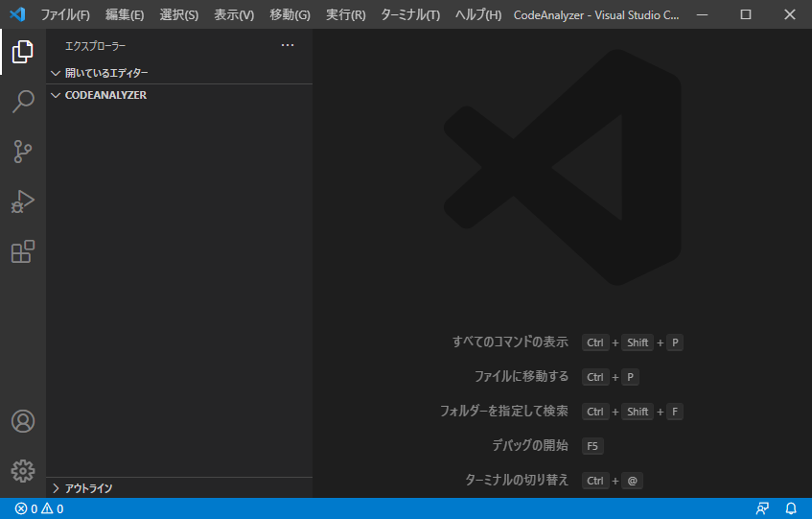Open the Extensions view icon
This screenshot has width=812, height=519.
(23, 251)
